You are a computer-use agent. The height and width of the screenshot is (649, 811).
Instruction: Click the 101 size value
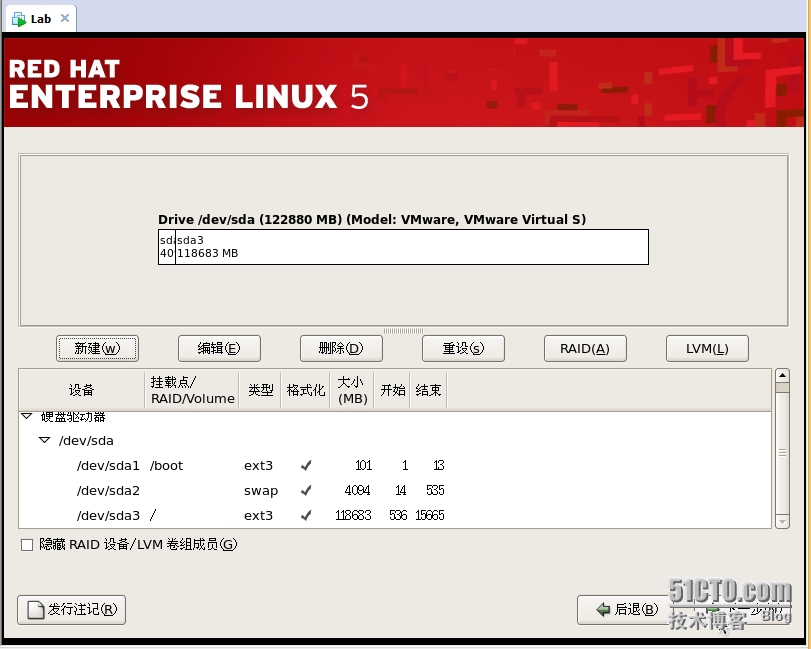(x=364, y=465)
